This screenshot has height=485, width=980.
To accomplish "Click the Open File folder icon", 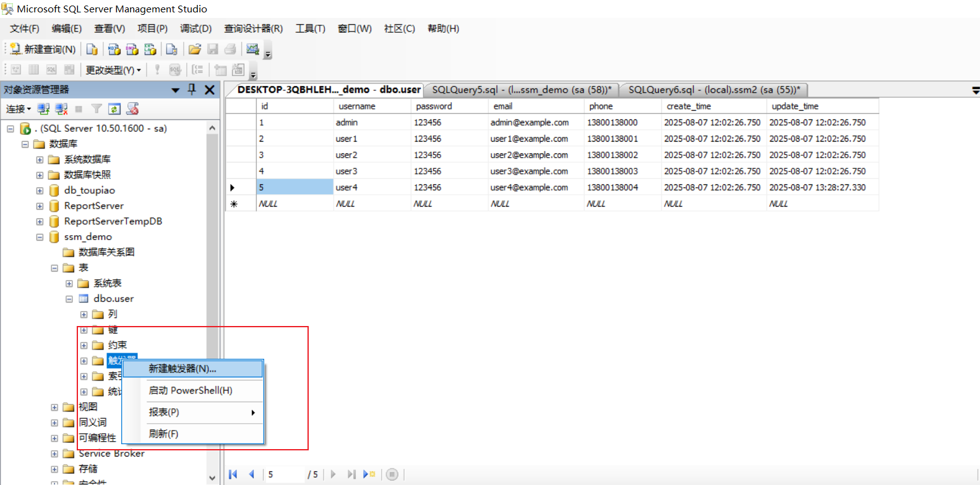I will click(x=194, y=49).
